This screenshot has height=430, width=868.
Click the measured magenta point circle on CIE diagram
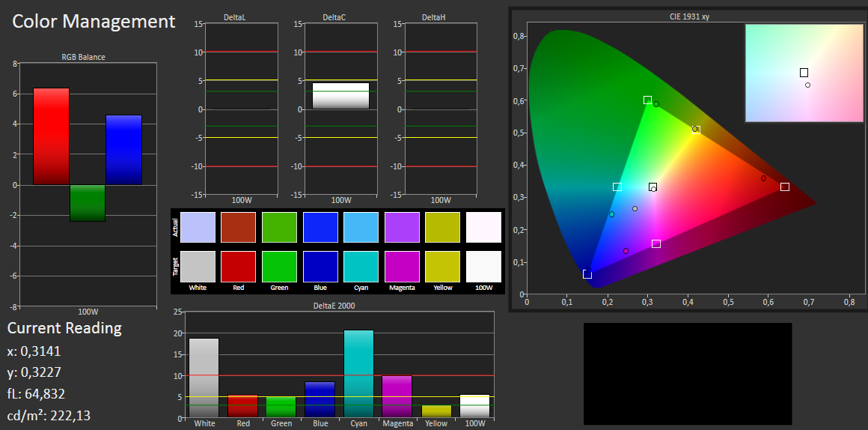626,251
